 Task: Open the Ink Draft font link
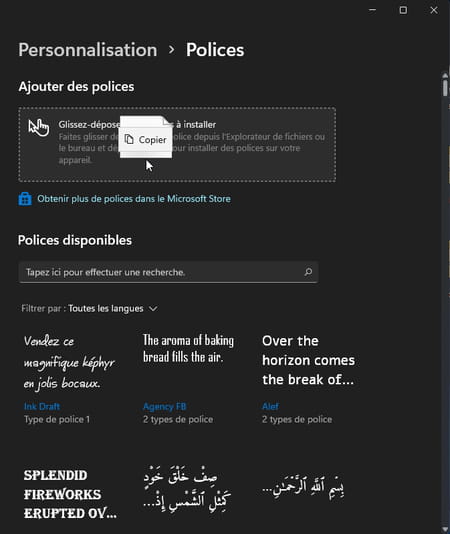click(42, 406)
